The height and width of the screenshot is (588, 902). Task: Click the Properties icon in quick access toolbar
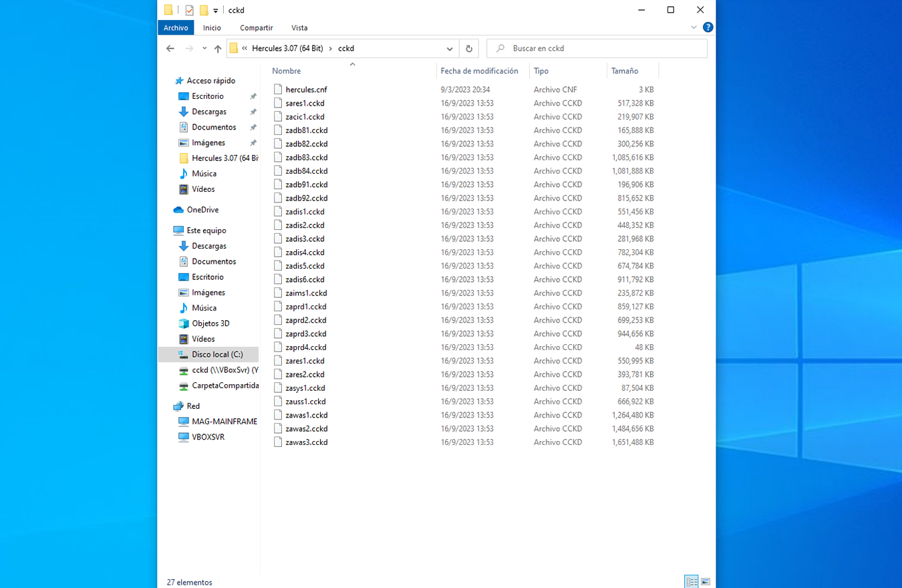point(189,10)
